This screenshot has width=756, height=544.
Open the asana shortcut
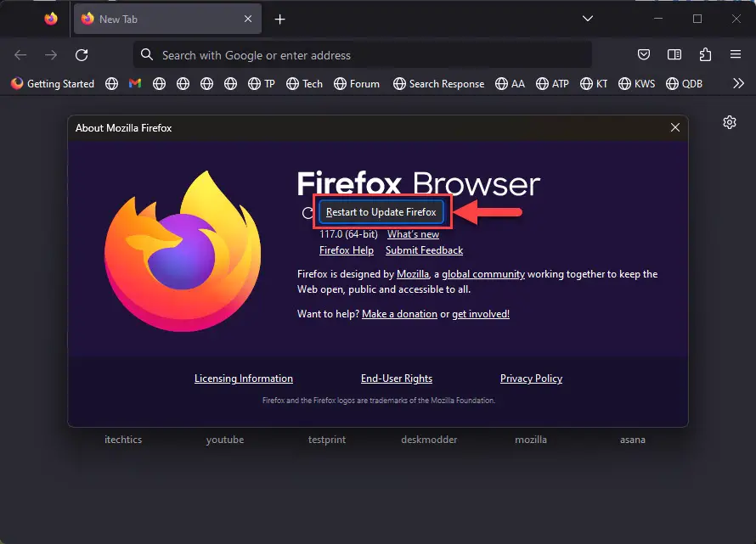click(633, 440)
